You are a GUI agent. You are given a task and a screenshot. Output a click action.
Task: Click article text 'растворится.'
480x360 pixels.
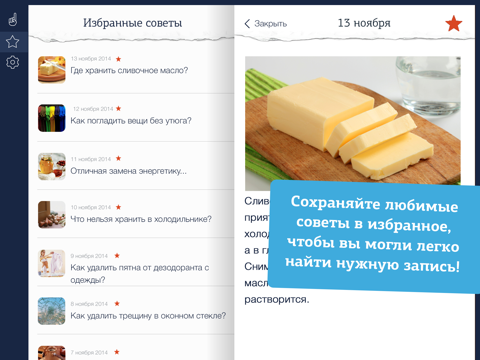pyautogui.click(x=277, y=299)
